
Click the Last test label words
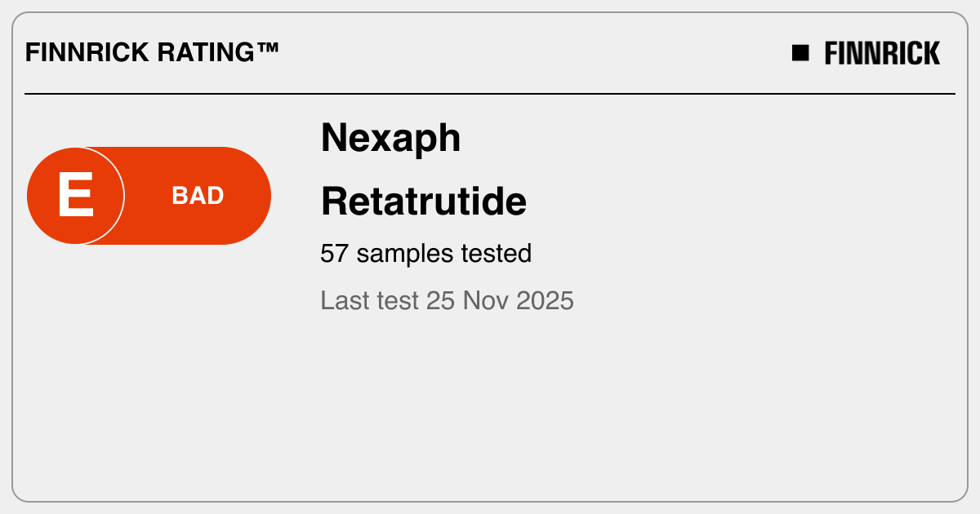369,300
